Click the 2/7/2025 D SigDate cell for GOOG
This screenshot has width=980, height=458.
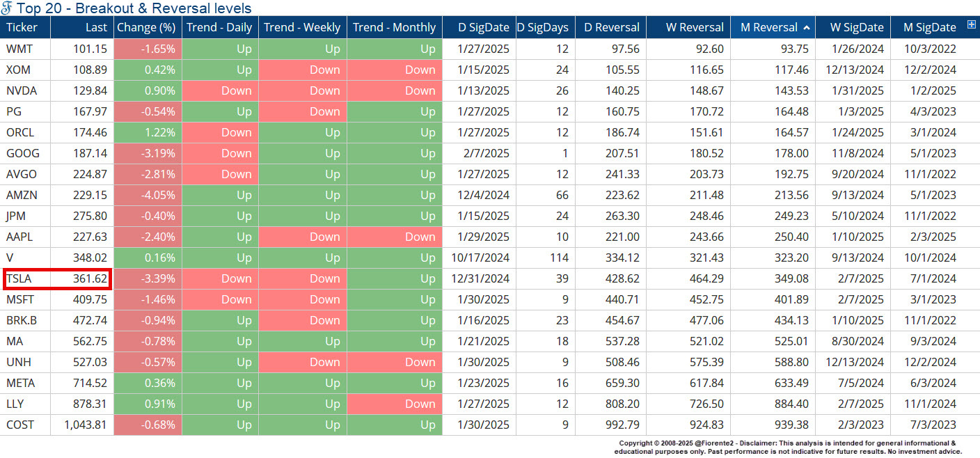[x=479, y=153]
